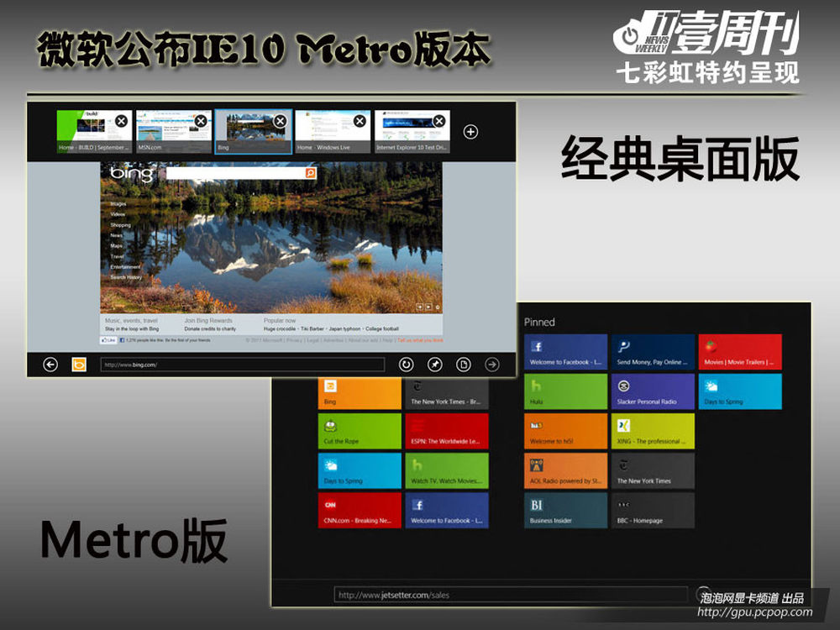Screen dimensions: 840x630
Task: Open the Movies | Movie Trailers tile
Action: tap(740, 352)
